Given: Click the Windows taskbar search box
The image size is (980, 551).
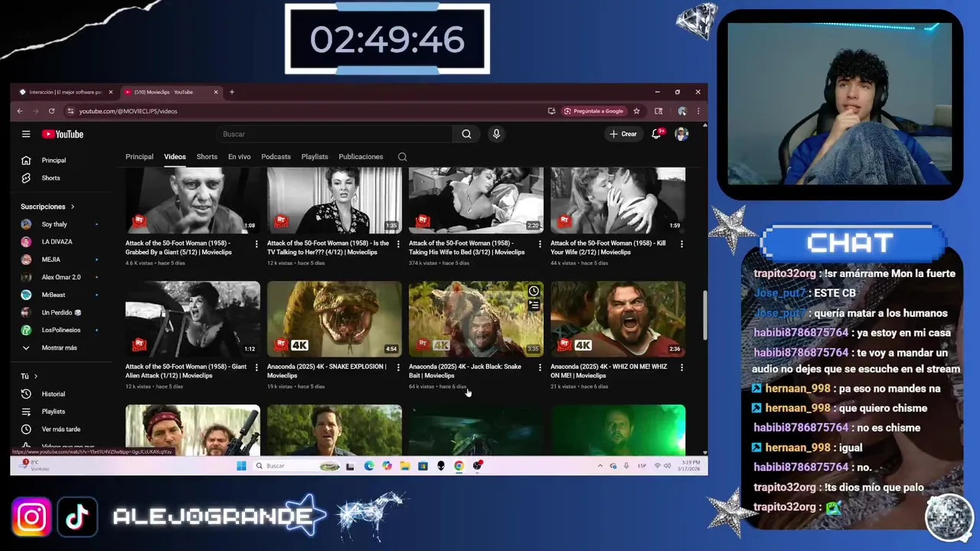Looking at the screenshot, I should [x=296, y=465].
